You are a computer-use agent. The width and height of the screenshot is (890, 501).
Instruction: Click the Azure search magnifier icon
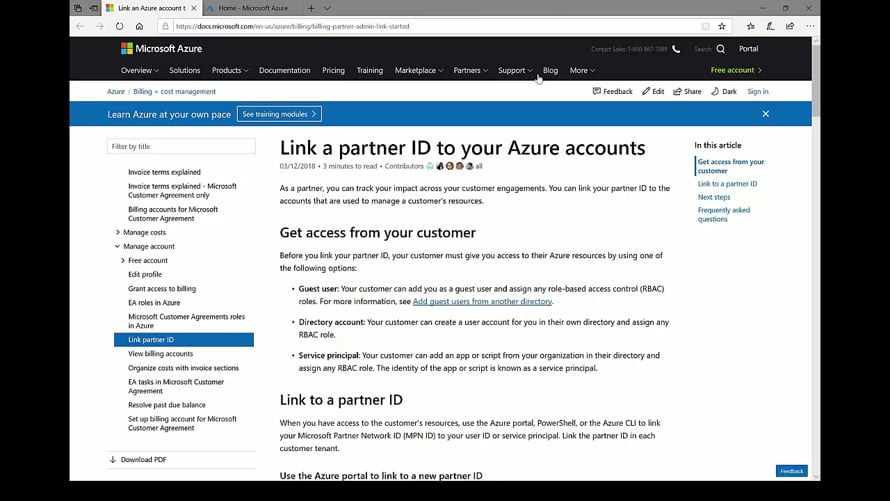coord(720,49)
